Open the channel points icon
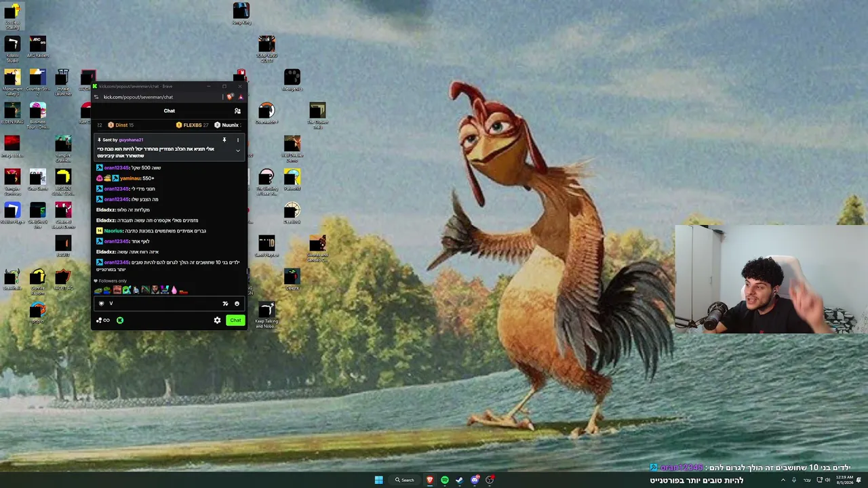 102,321
